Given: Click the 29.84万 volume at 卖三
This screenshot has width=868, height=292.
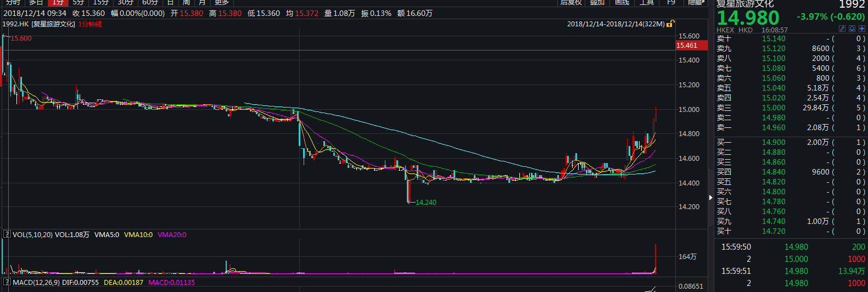Looking at the screenshot, I should click(x=816, y=108).
